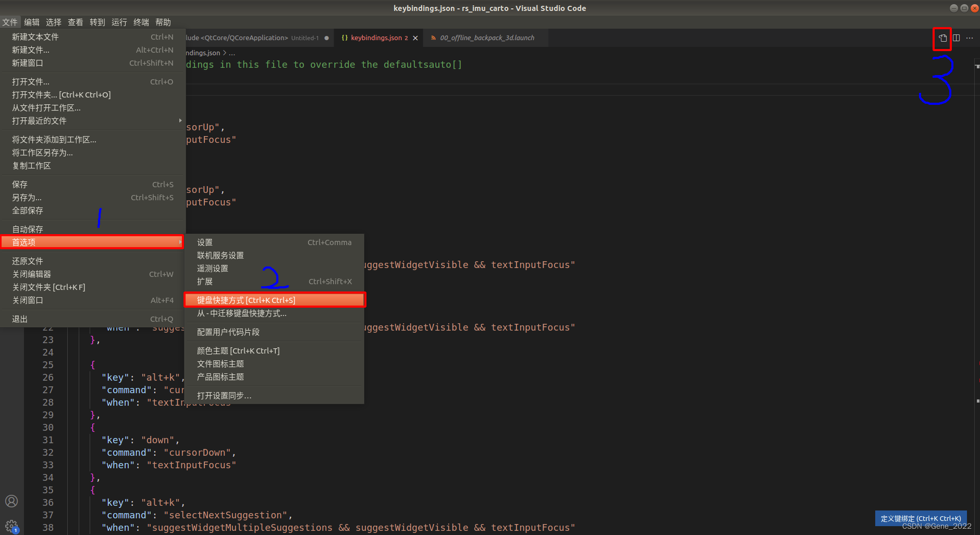Toggle 自动保存 option

tap(93, 229)
